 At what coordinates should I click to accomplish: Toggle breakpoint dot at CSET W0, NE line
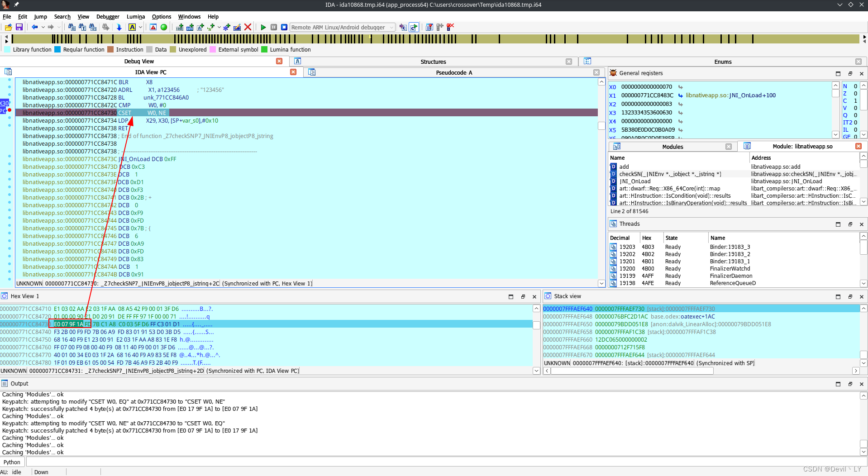10,110
